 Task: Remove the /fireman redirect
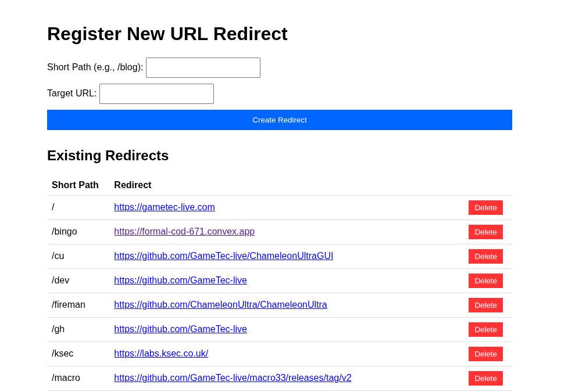(485, 305)
